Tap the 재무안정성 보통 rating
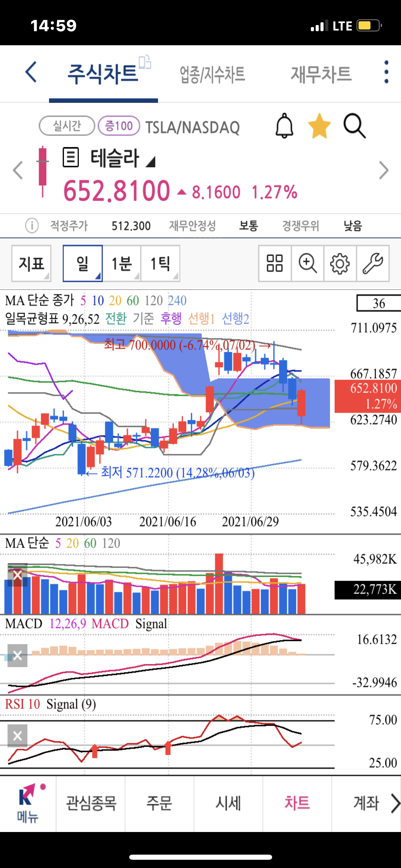Image resolution: width=401 pixels, height=868 pixels. 248,226
